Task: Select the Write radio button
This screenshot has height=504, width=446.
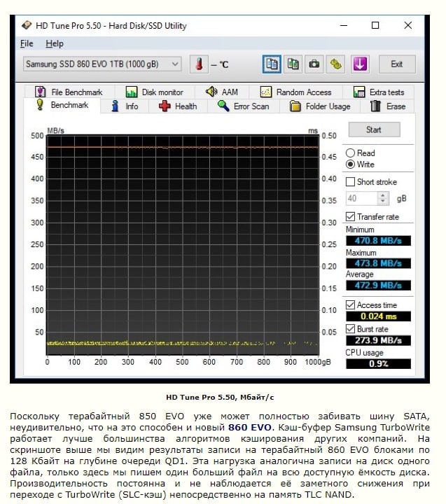Action: pyautogui.click(x=350, y=164)
